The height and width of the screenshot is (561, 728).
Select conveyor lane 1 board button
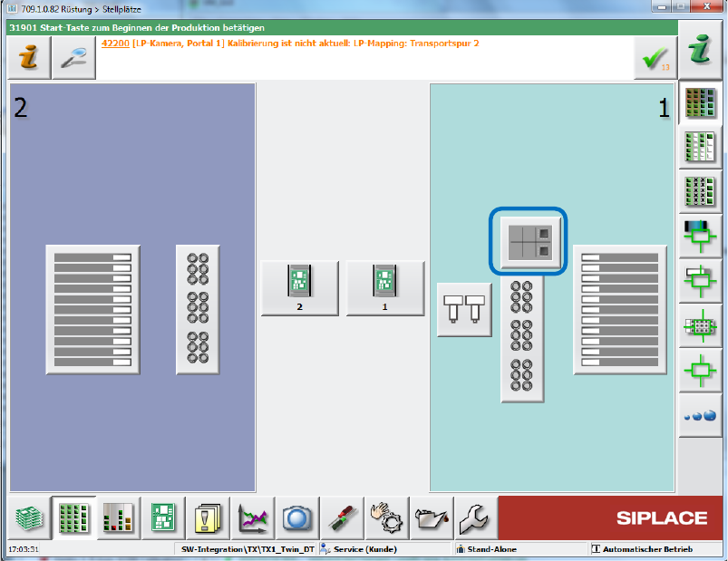pos(385,288)
